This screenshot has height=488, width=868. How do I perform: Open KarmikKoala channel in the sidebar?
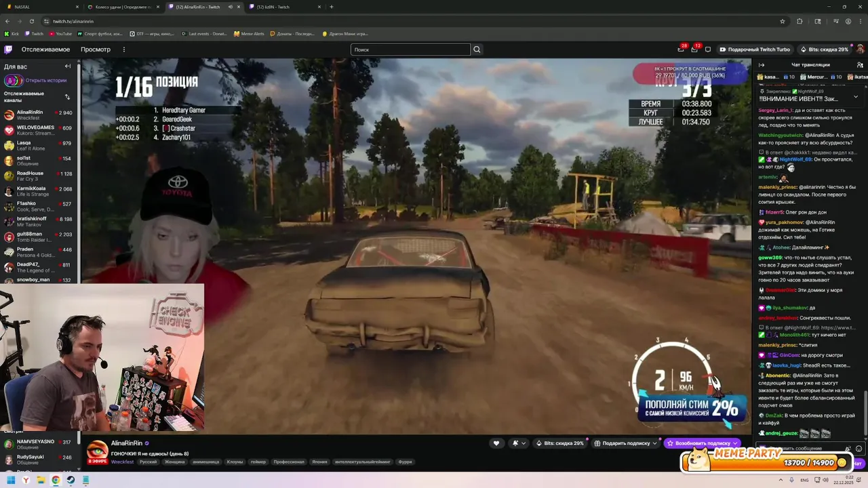(39, 191)
